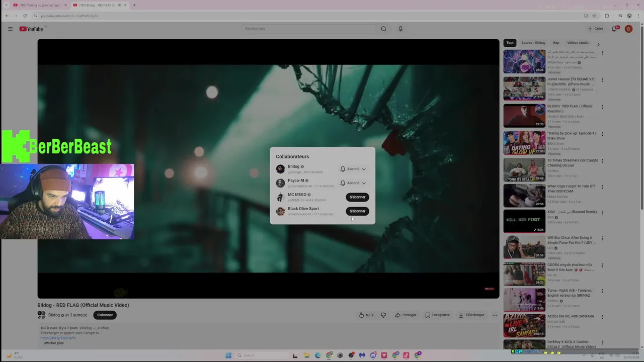The width and height of the screenshot is (644, 362).
Task: Open 'Junior Hassen [73 SQUAD V1]' thumbnail
Action: coord(524,88)
